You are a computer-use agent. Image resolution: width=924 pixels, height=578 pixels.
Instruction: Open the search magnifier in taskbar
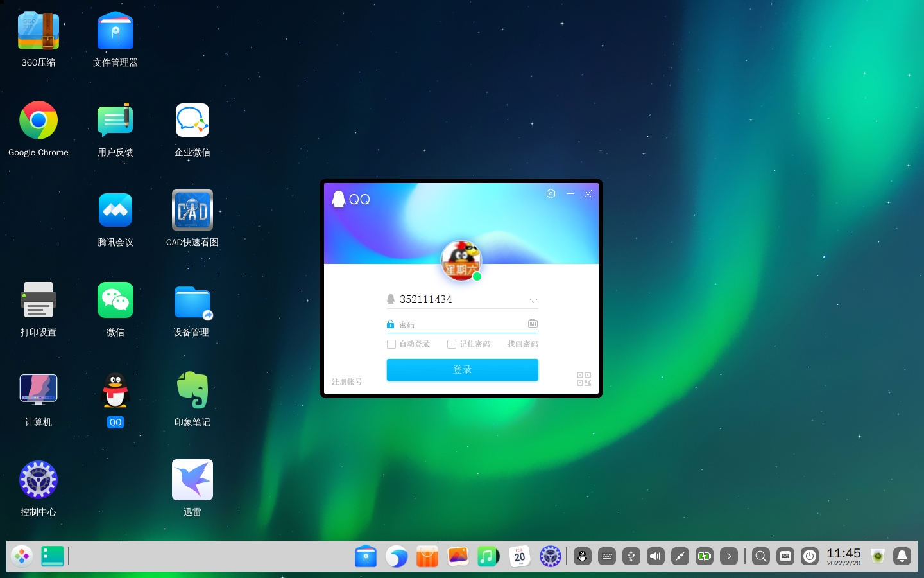pos(761,556)
